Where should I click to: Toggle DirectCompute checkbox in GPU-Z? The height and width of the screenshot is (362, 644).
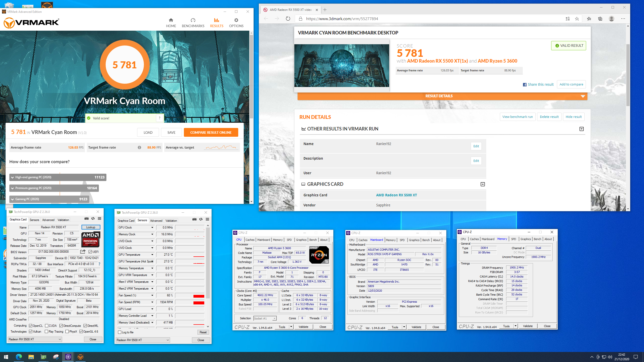click(61, 326)
